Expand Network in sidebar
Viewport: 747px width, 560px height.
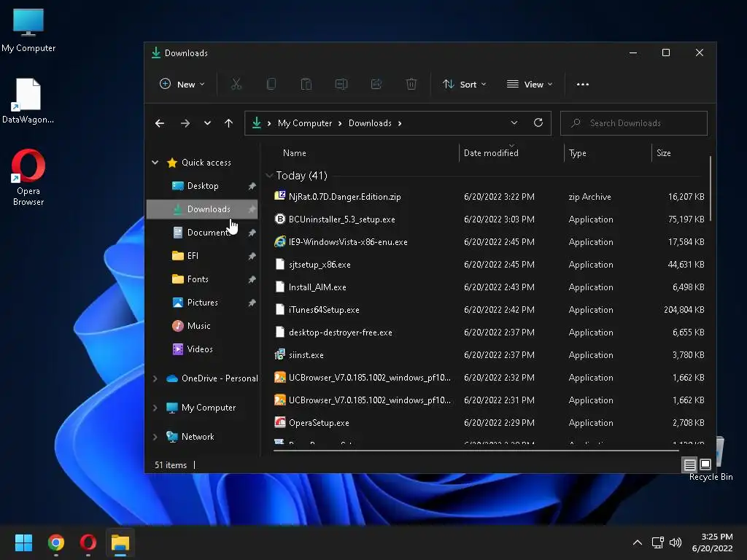tap(155, 437)
